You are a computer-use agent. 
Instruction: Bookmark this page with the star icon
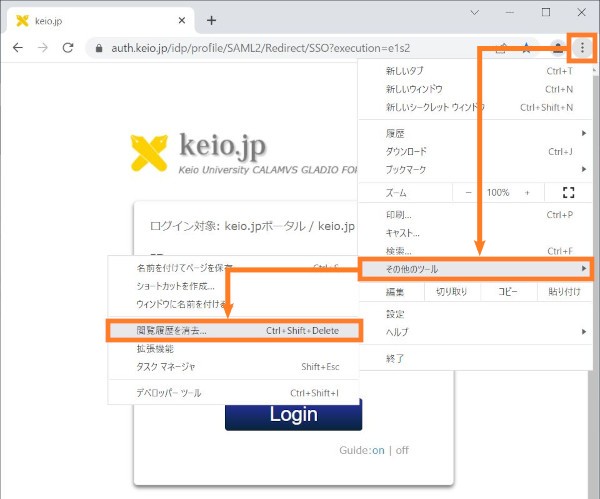tap(526, 48)
